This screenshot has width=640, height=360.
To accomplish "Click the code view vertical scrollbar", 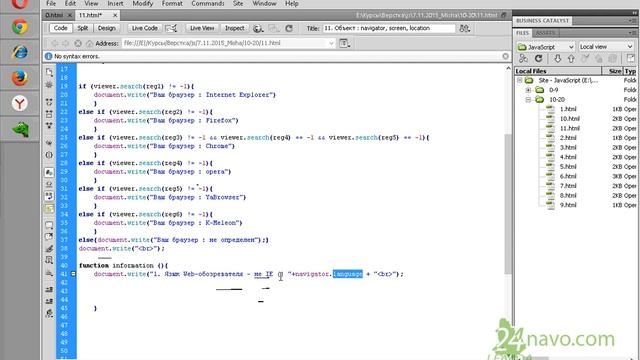I will click(x=508, y=204).
